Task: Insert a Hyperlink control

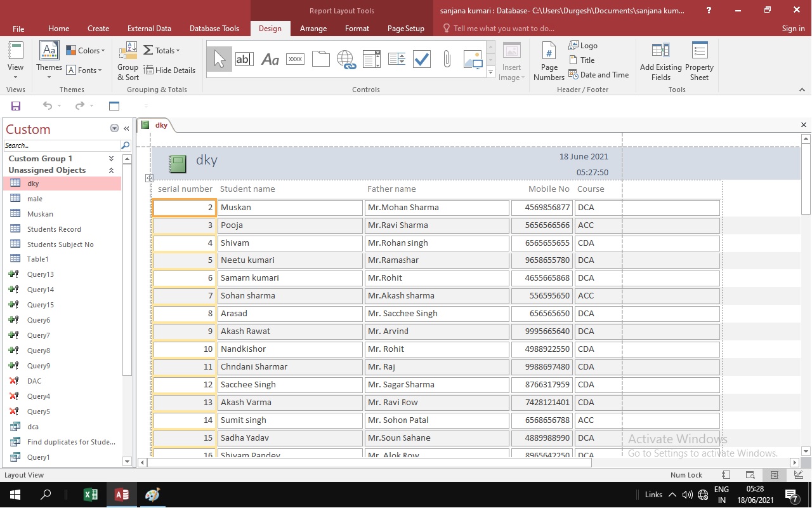Action: point(346,58)
